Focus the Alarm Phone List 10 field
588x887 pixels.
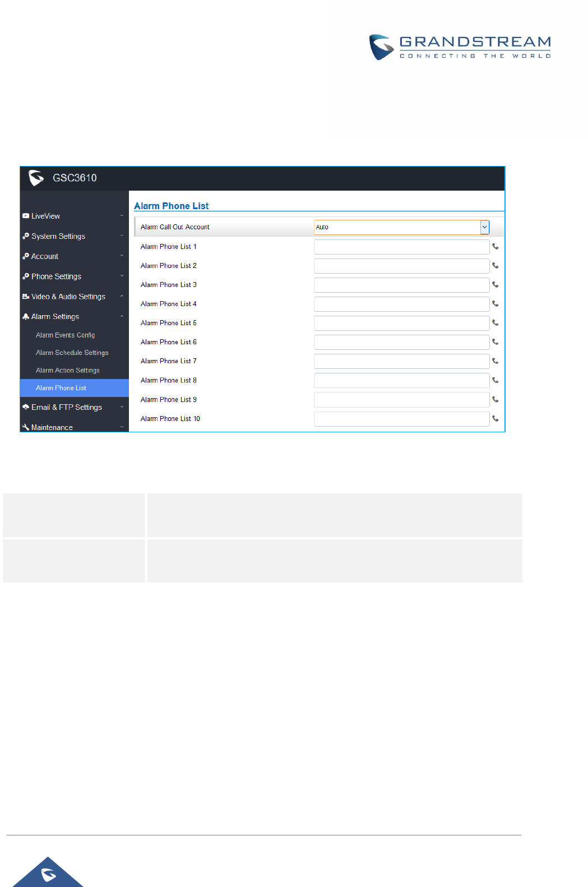click(401, 419)
